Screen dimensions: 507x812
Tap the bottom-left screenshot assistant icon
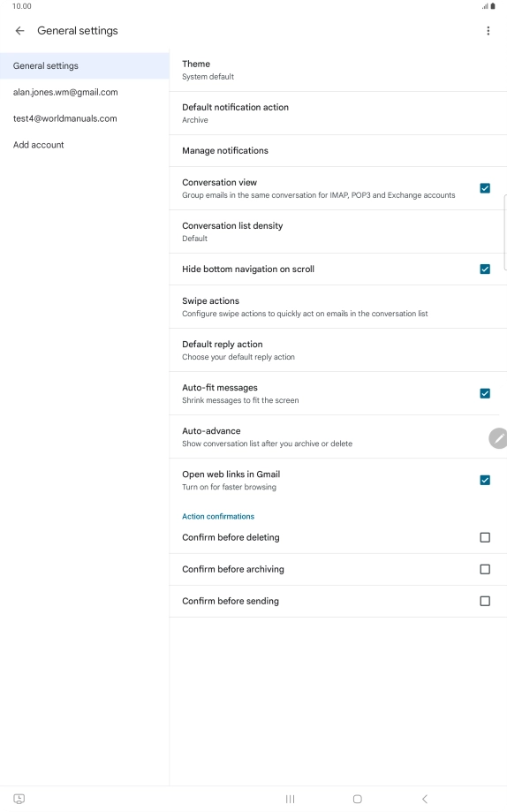pos(19,799)
